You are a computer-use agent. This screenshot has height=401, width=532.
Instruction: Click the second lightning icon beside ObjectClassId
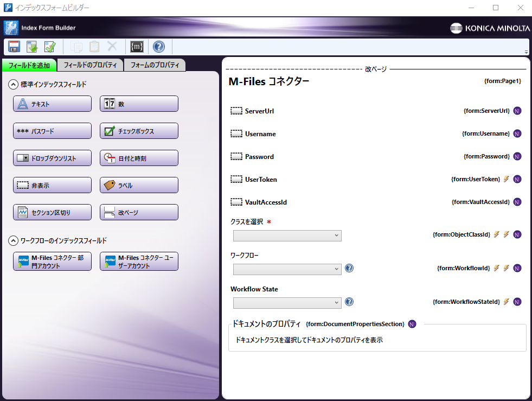click(506, 234)
